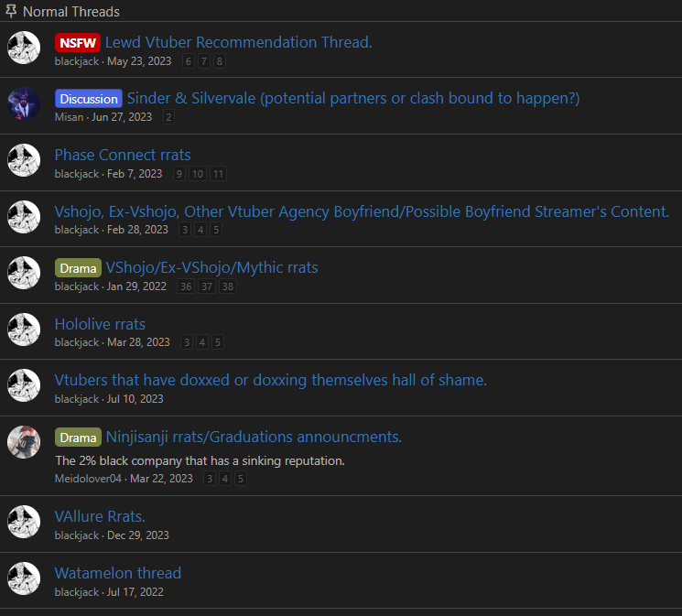Go to page 5 of Vshojo Boyfriend thread
The width and height of the screenshot is (682, 616).
coord(216,230)
